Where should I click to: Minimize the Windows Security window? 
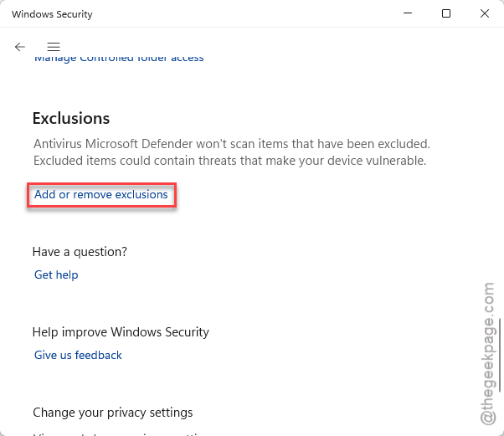tap(408, 13)
